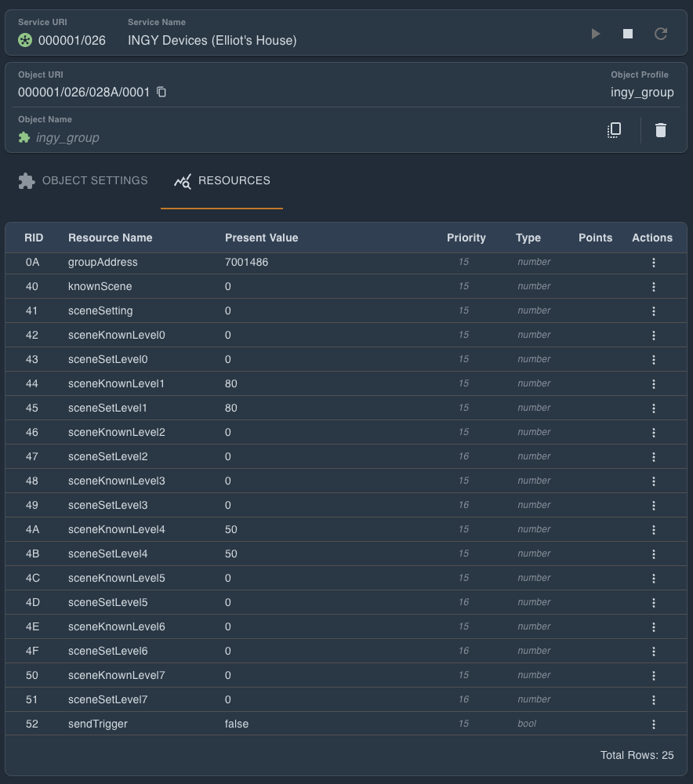Open actions menu for groupAddress row
The image size is (693, 784).
pos(654,263)
